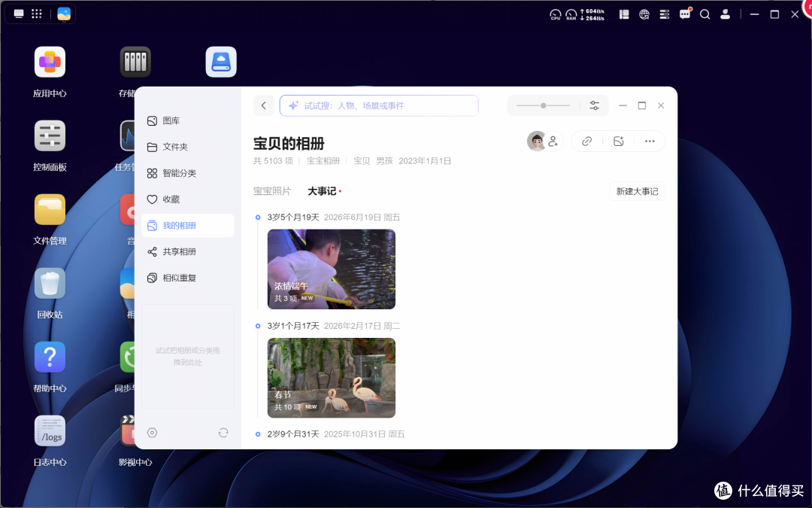Open the storage manager desktop icon
Image resolution: width=812 pixels, height=508 pixels.
pos(135,62)
